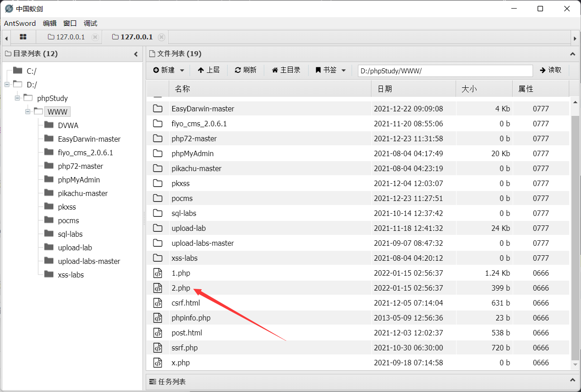
Task: Click the C:/ drive folder icon in tree
Action: point(18,71)
